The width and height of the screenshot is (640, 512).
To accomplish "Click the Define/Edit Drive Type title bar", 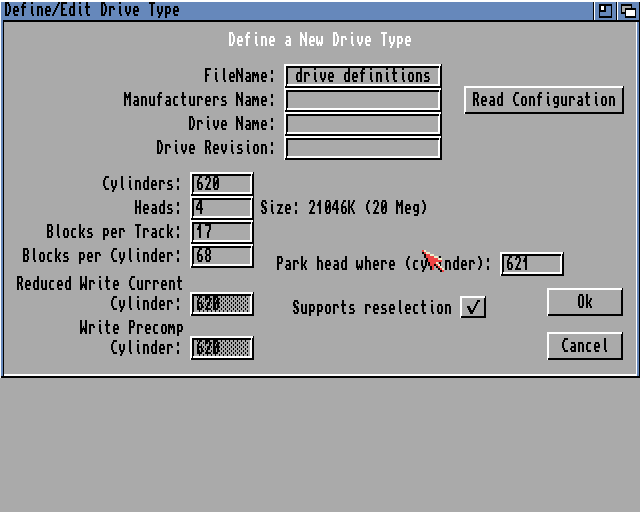I will click(300, 10).
